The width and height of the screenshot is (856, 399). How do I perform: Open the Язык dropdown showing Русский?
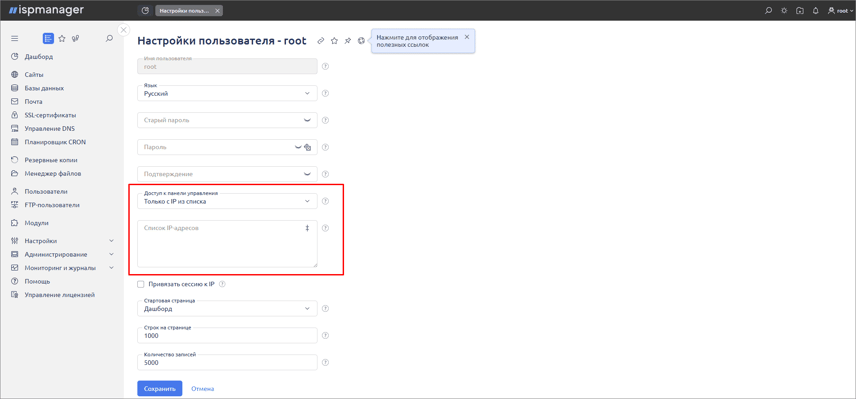[x=227, y=93]
